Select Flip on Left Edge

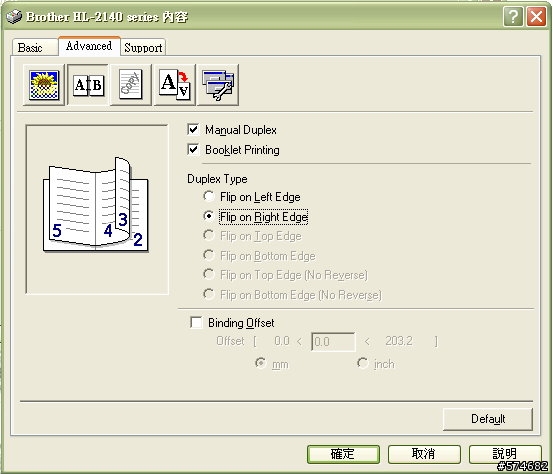209,196
